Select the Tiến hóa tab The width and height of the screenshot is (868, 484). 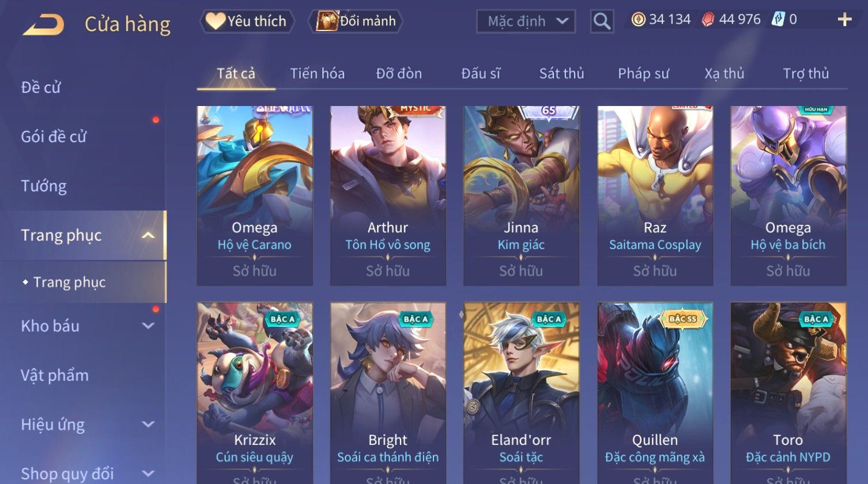point(317,74)
